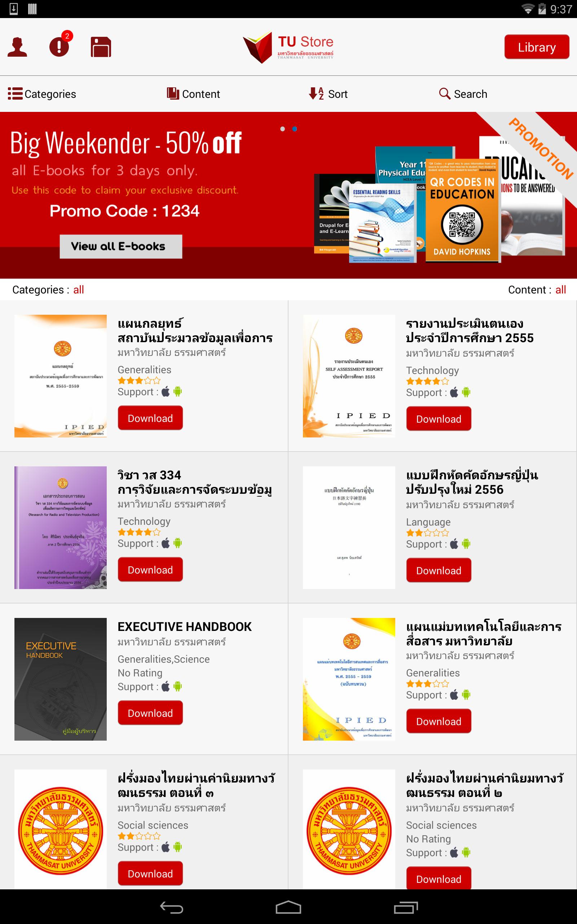This screenshot has width=577, height=924.
Task: Open the EXECUTIVE HANDBOOK cover thumbnail
Action: coord(61,679)
